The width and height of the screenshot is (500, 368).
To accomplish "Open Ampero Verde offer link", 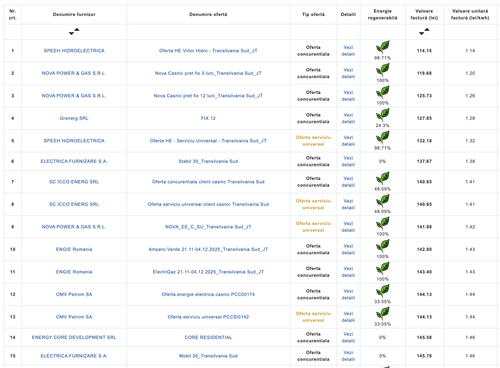I will [x=208, y=249].
